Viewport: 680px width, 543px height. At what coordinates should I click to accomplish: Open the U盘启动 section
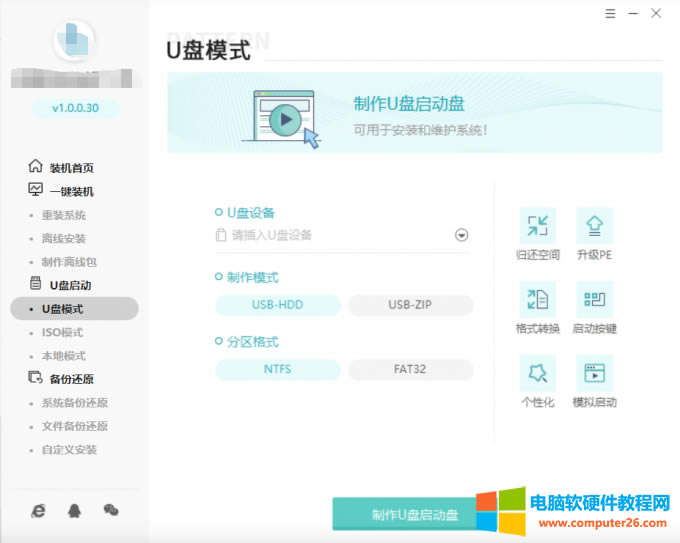click(71, 285)
